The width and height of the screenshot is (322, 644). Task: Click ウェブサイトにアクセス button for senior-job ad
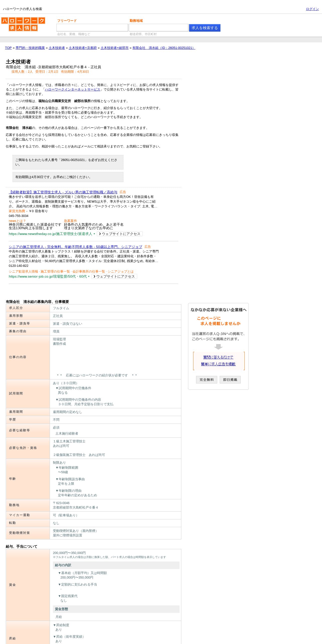[114, 276]
